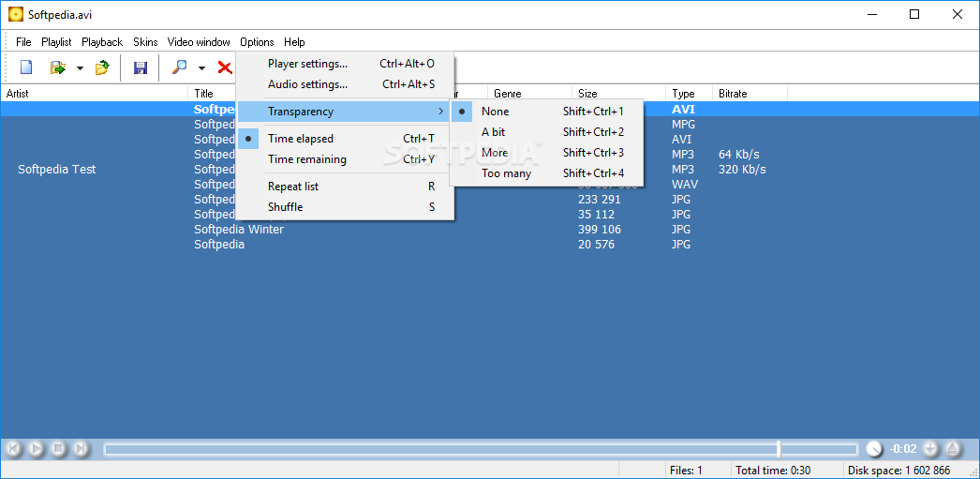Click the open folder with curved arrow icon
980x479 pixels.
pos(102,67)
